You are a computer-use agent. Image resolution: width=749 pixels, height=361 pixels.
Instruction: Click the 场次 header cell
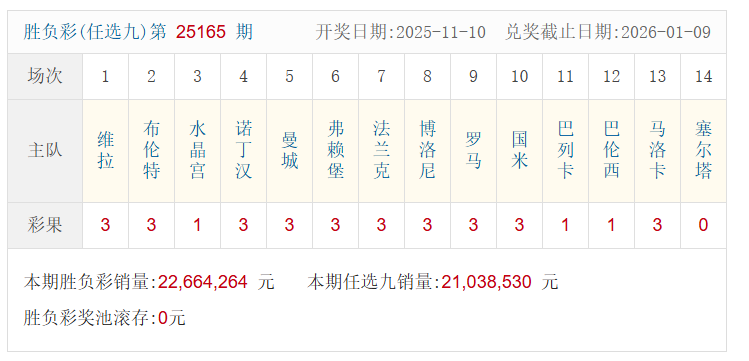pyautogui.click(x=45, y=76)
